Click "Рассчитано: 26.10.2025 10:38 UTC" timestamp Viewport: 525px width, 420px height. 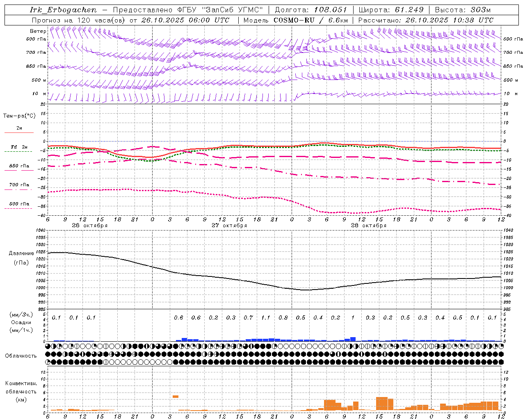click(x=426, y=20)
